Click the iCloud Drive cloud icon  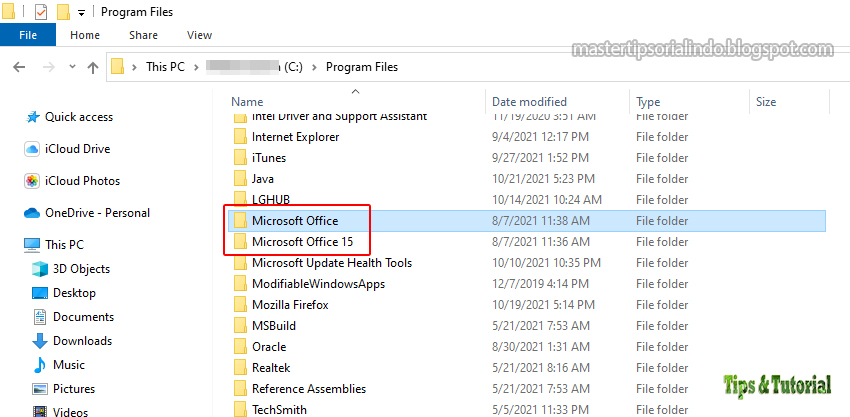pyautogui.click(x=32, y=149)
